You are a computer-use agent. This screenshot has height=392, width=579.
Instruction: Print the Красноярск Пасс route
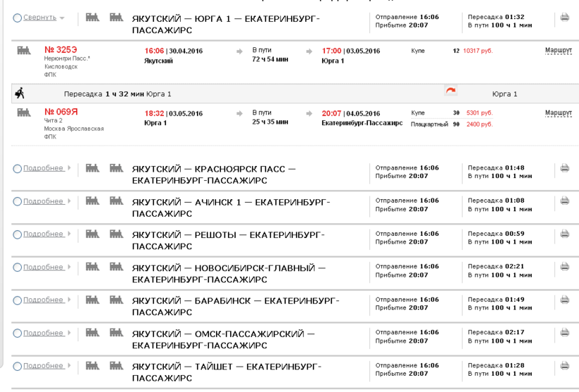(x=564, y=168)
